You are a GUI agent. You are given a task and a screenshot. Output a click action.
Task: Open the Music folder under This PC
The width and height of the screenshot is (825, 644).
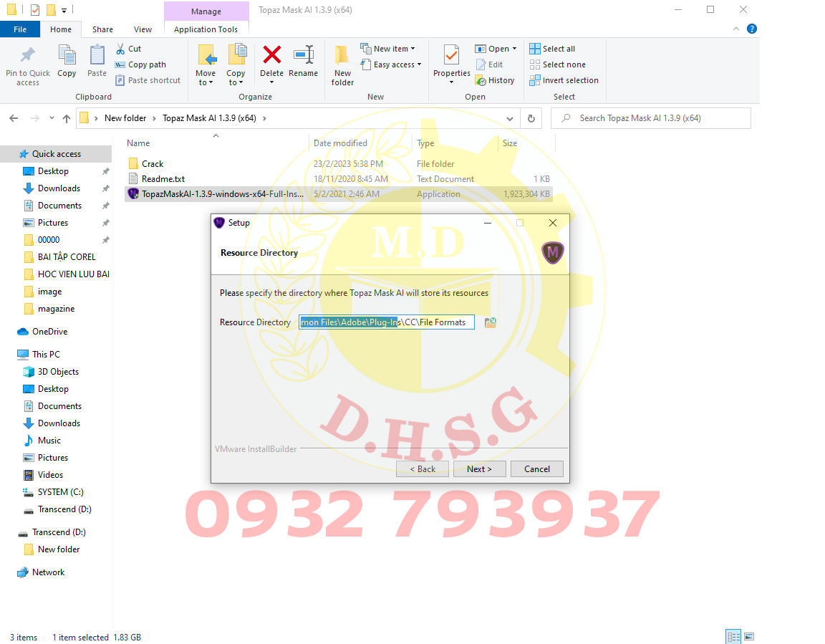point(49,441)
